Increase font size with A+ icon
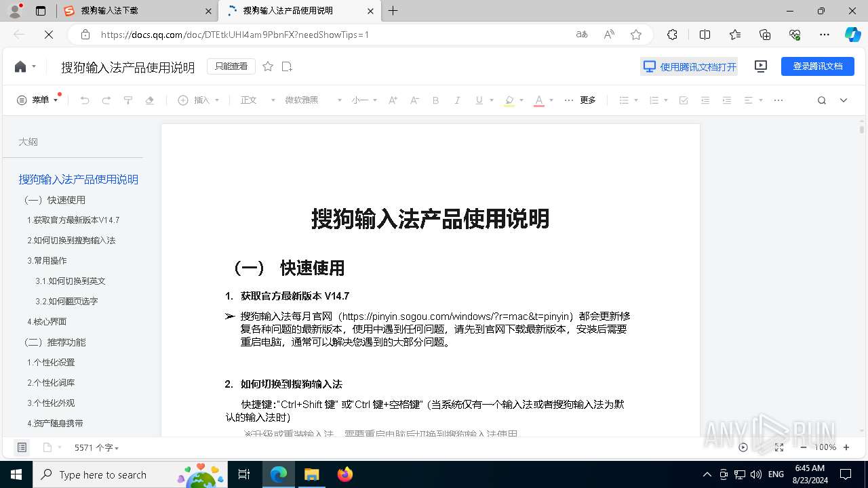Viewport: 868px width, 488px height. pyautogui.click(x=393, y=100)
